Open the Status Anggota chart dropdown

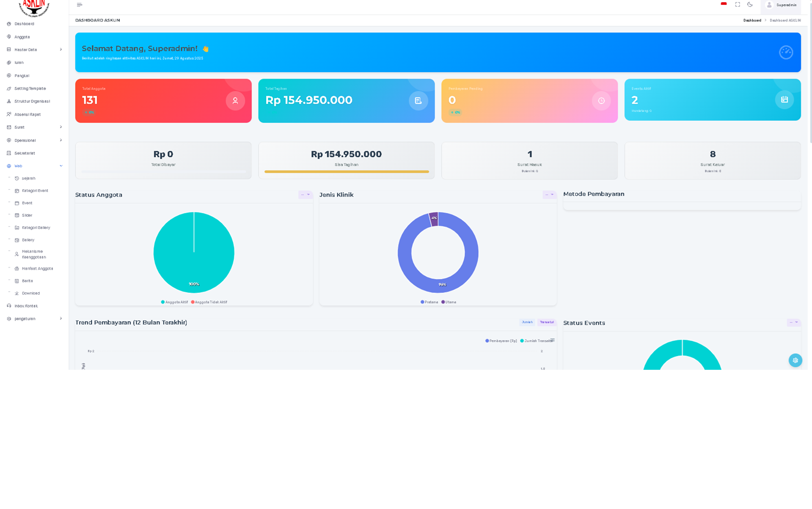305,195
